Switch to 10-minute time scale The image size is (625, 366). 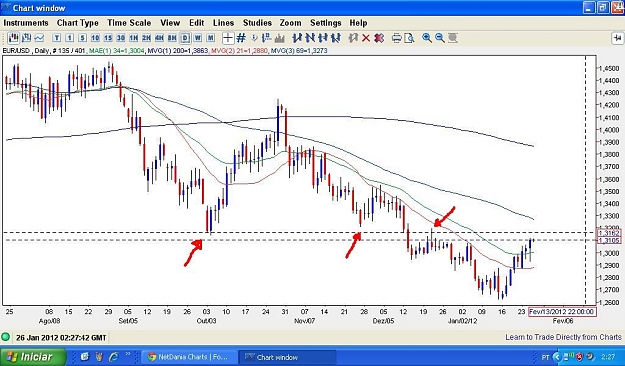pos(95,38)
